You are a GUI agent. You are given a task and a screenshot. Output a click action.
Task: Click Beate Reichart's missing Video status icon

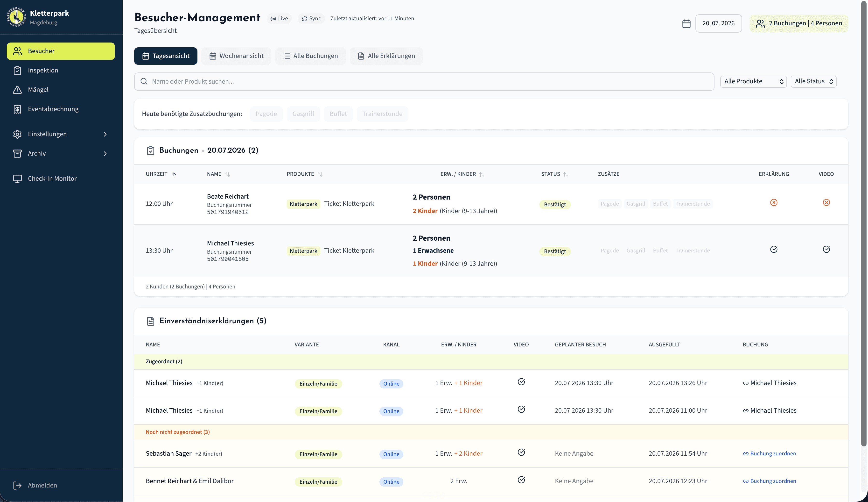tap(826, 202)
